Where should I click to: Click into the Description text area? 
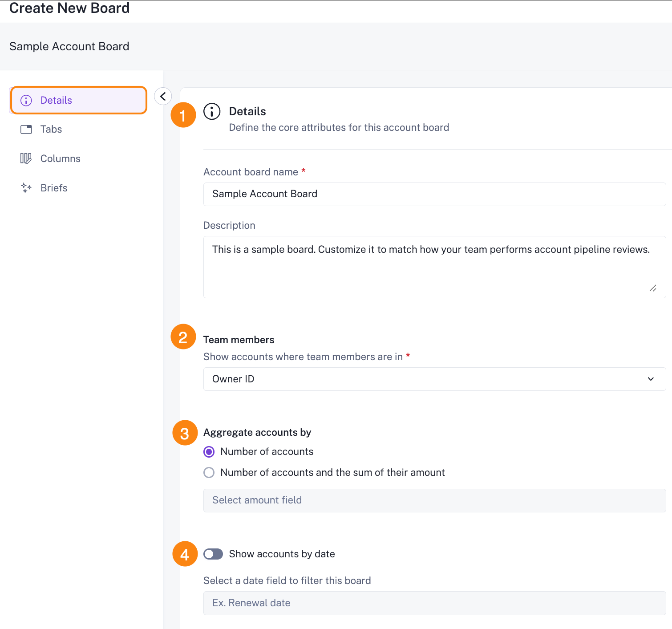pyautogui.click(x=434, y=267)
